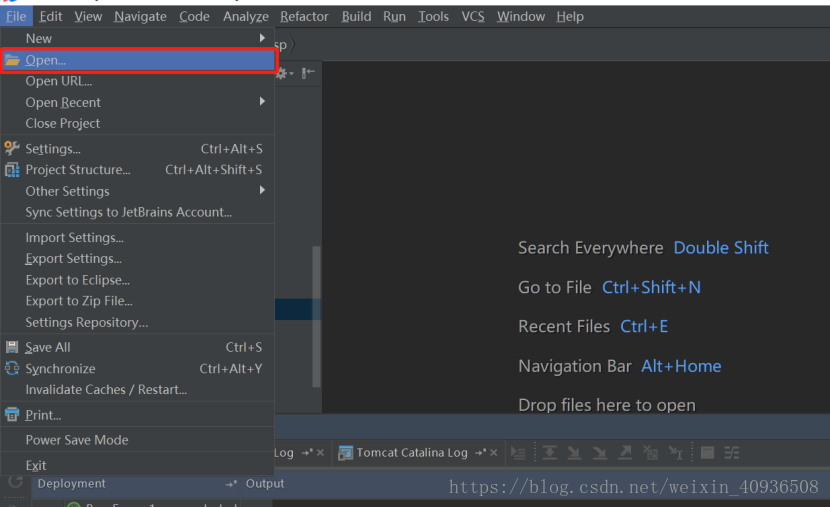830x507 pixels.
Task: Toggle Power Save Mode
Action: [x=77, y=440]
